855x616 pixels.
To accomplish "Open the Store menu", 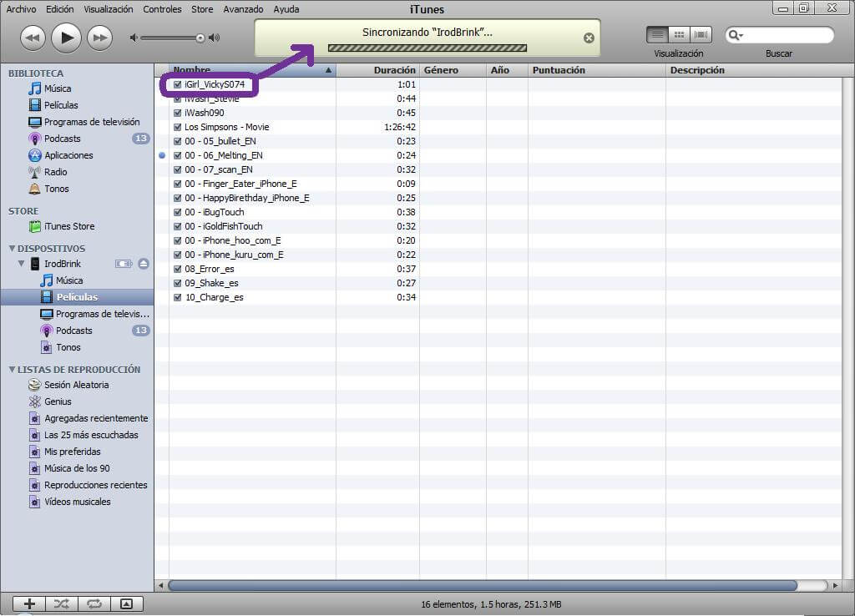I will click(202, 9).
